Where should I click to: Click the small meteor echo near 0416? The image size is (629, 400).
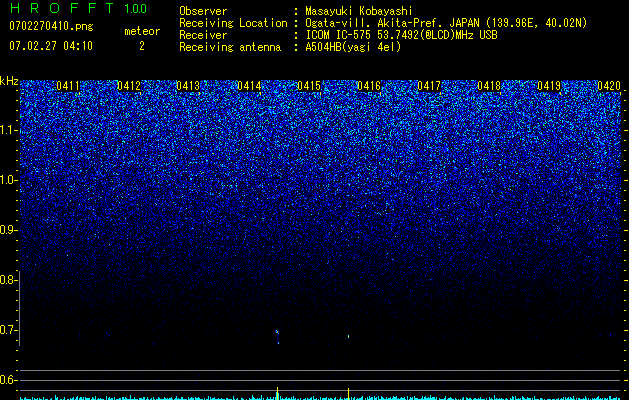(348, 337)
